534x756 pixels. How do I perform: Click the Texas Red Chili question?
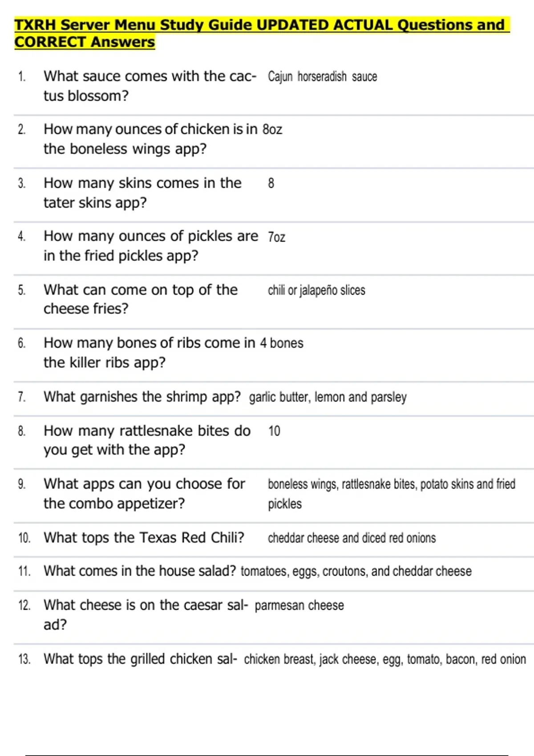tap(144, 538)
